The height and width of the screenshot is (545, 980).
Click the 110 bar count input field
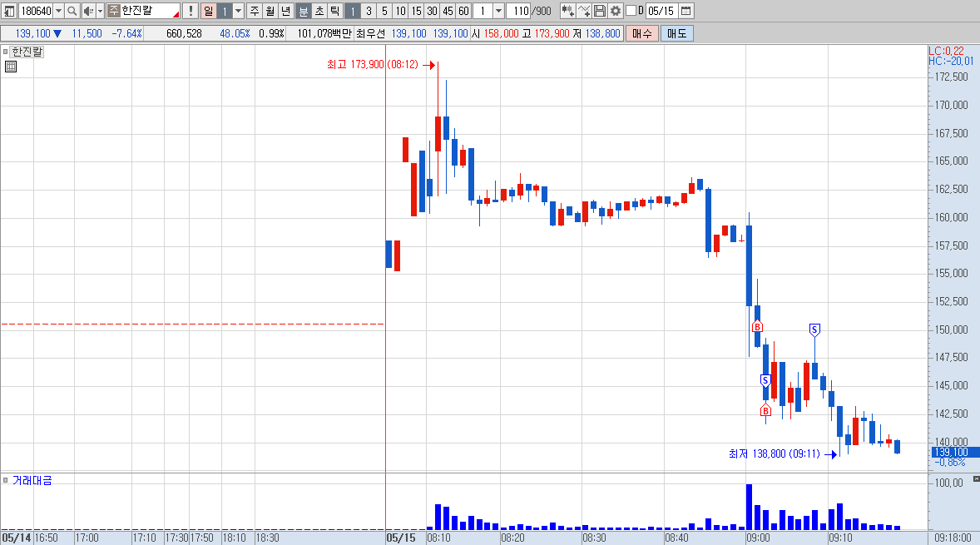coord(519,11)
